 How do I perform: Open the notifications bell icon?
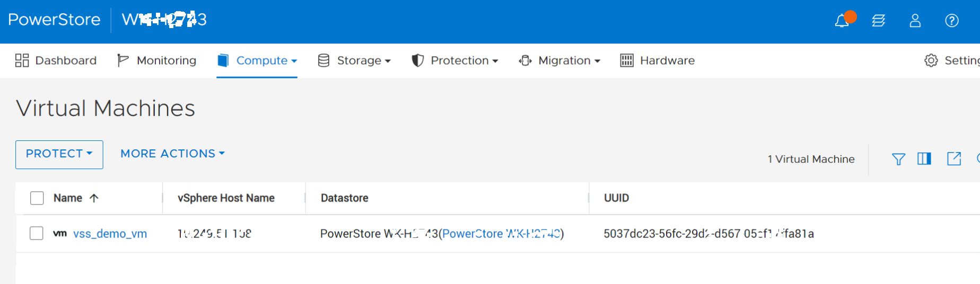842,21
